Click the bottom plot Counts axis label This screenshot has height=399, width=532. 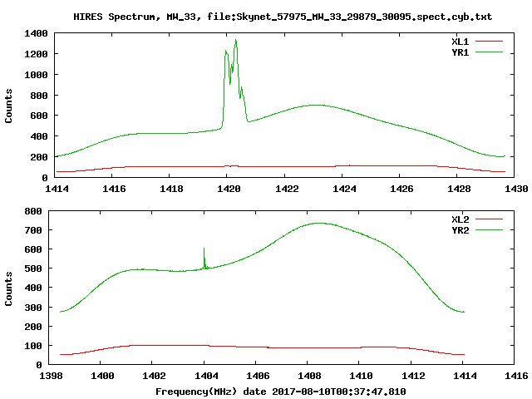coord(8,288)
